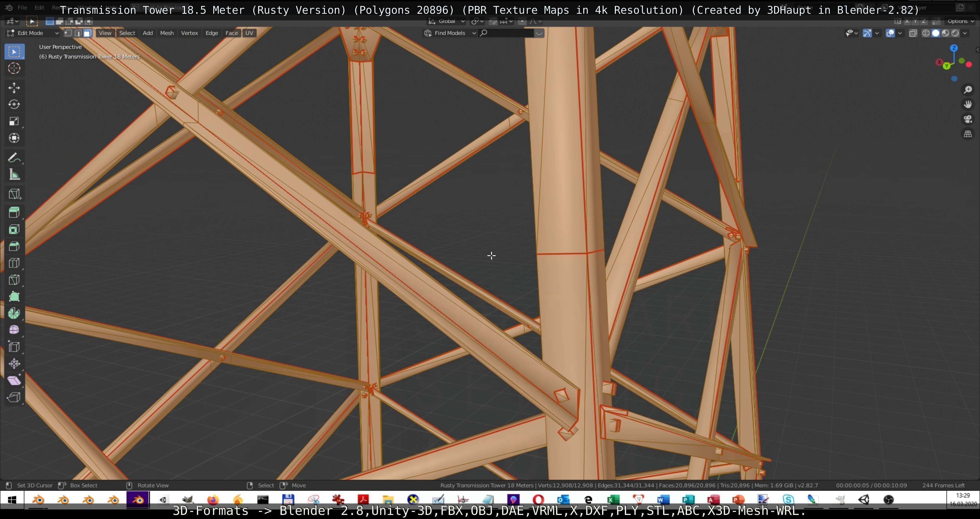
Task: Select the Smooth vertices tool
Action: click(15, 330)
